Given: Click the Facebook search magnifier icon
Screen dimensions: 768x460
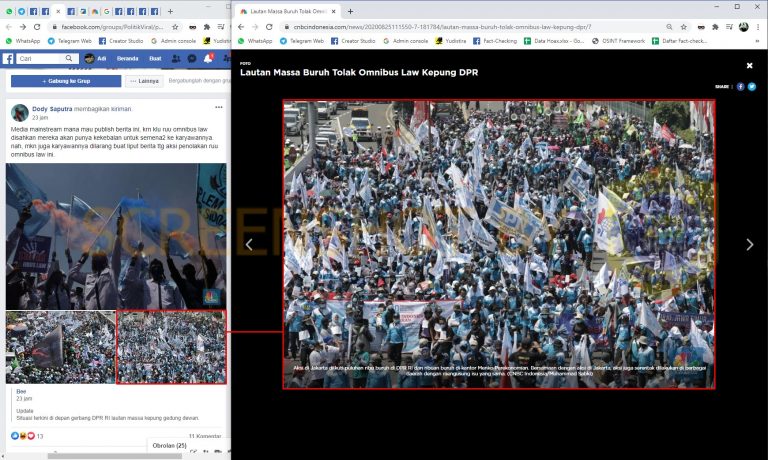Looking at the screenshot, I should [69, 59].
